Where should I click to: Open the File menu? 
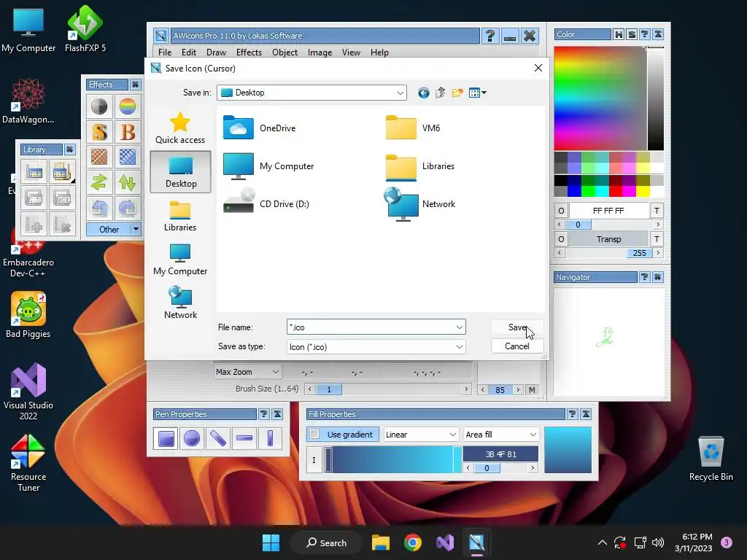[165, 52]
